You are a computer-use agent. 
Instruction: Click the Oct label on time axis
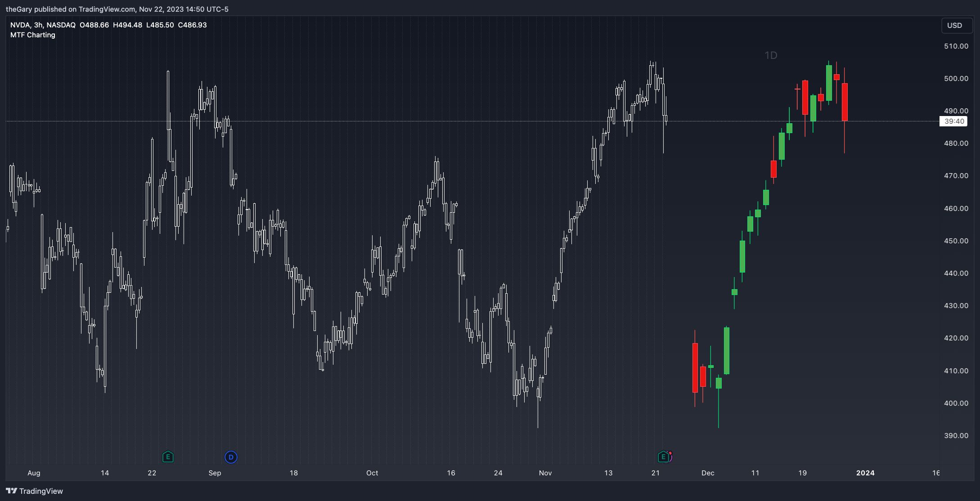click(x=372, y=473)
